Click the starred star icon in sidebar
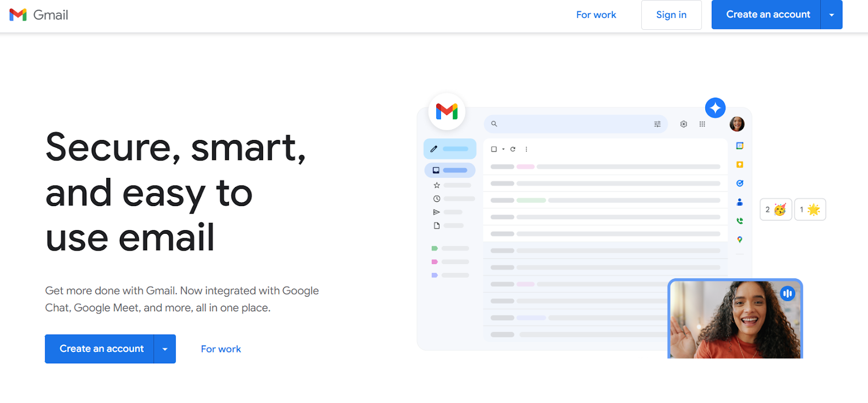The height and width of the screenshot is (403, 868). click(x=437, y=185)
